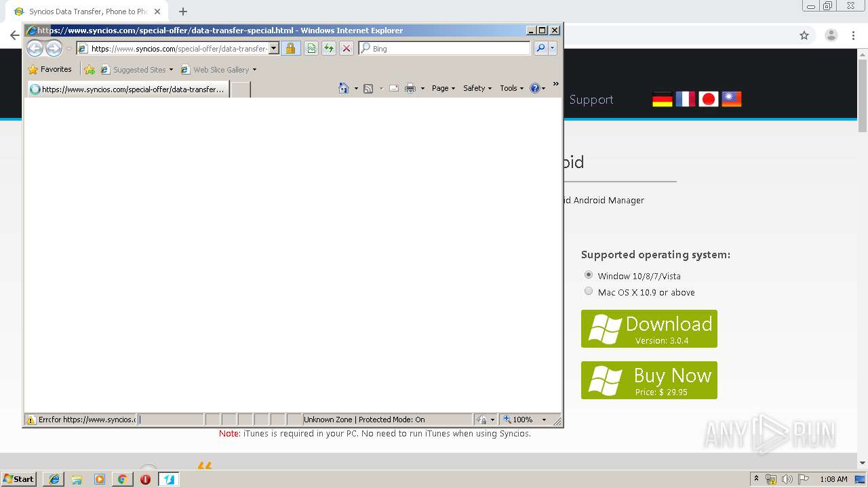Open the red Opera taskbar icon
This screenshot has height=488, width=868.
tap(145, 479)
